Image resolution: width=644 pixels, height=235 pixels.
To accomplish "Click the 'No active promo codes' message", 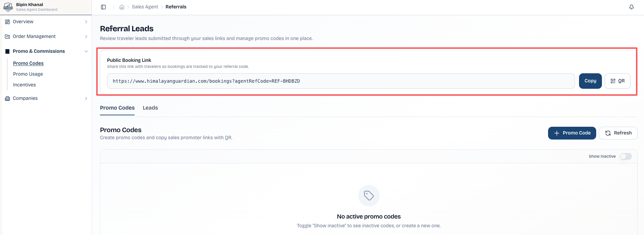I will 369,217.
